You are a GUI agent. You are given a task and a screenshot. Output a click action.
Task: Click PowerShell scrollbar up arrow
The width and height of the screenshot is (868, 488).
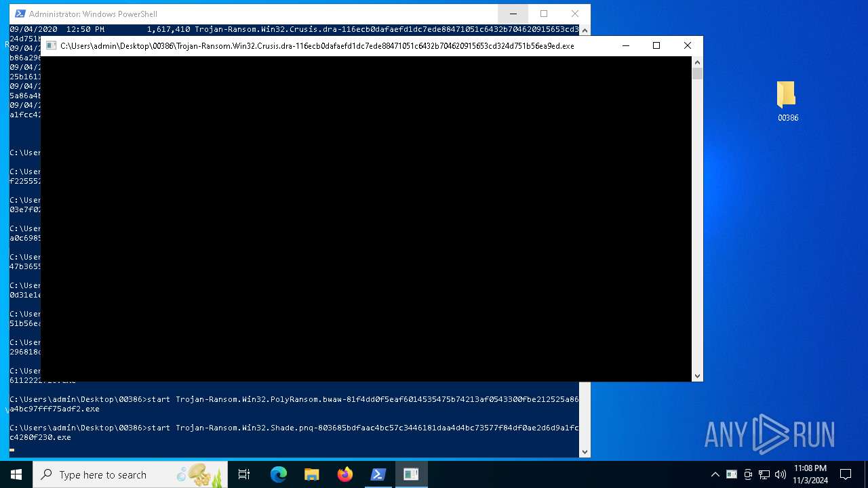pos(585,30)
